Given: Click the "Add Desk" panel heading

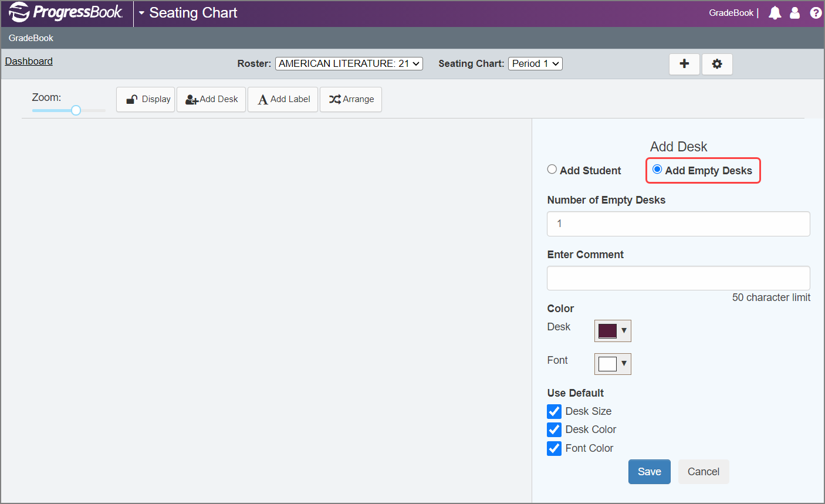Looking at the screenshot, I should click(678, 147).
